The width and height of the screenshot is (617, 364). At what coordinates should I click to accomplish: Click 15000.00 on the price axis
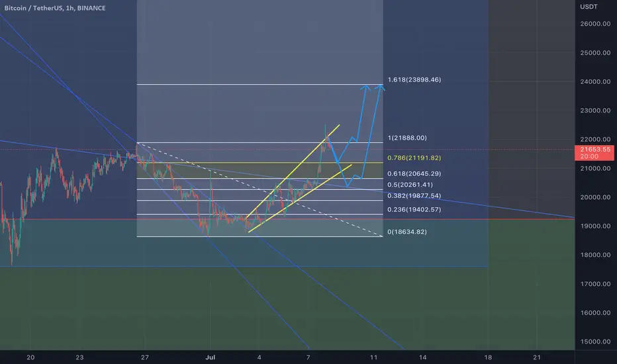tap(595, 341)
